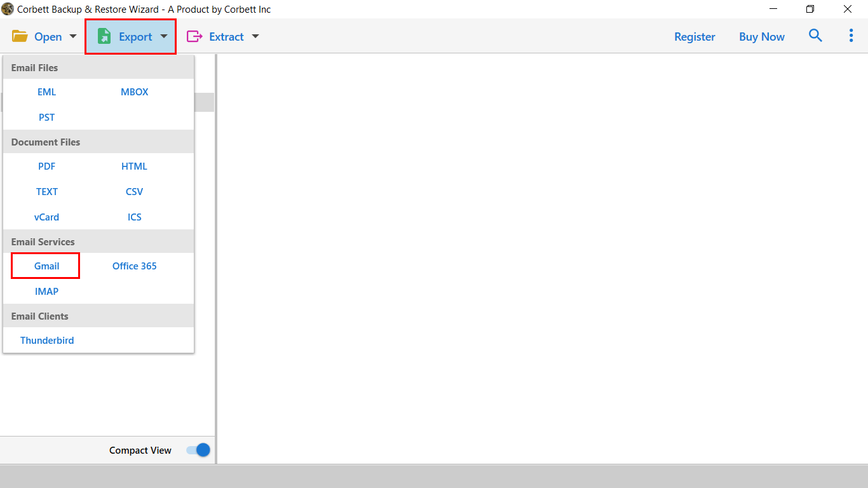Expand the Extract dropdown arrow
Screen dimensions: 868x488
[x=255, y=36]
